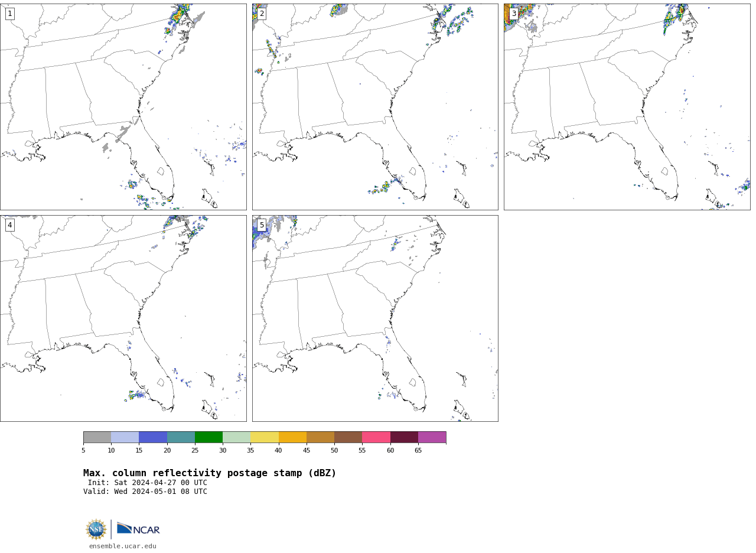Click the blue 15-20 dBZ swatch
The image size is (756, 553).
[153, 437]
